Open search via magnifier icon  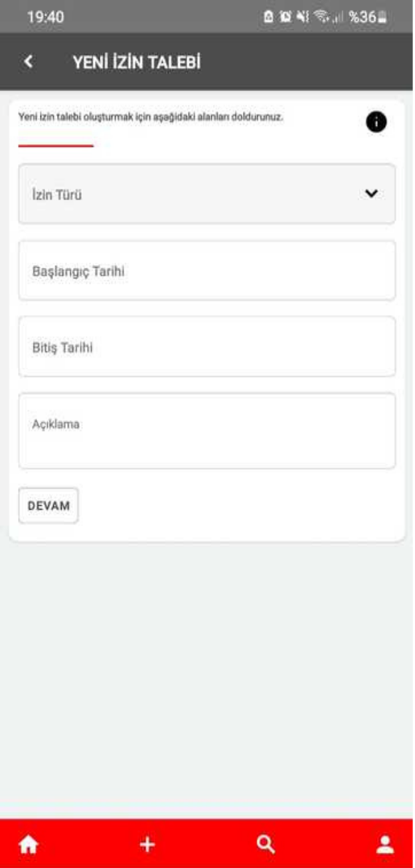(x=265, y=845)
